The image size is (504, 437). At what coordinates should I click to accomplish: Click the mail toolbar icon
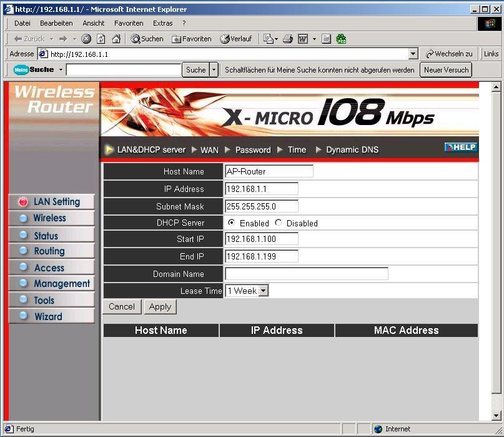coord(268,39)
